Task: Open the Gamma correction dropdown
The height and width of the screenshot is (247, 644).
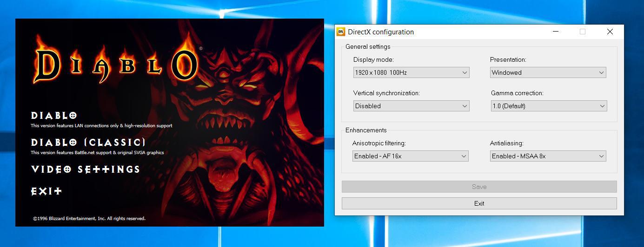Action: tap(549, 106)
